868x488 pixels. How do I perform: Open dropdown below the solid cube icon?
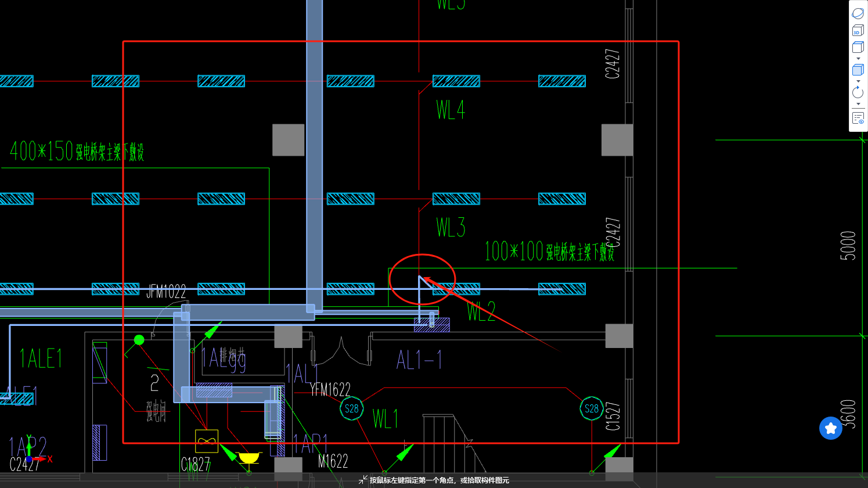[858, 81]
